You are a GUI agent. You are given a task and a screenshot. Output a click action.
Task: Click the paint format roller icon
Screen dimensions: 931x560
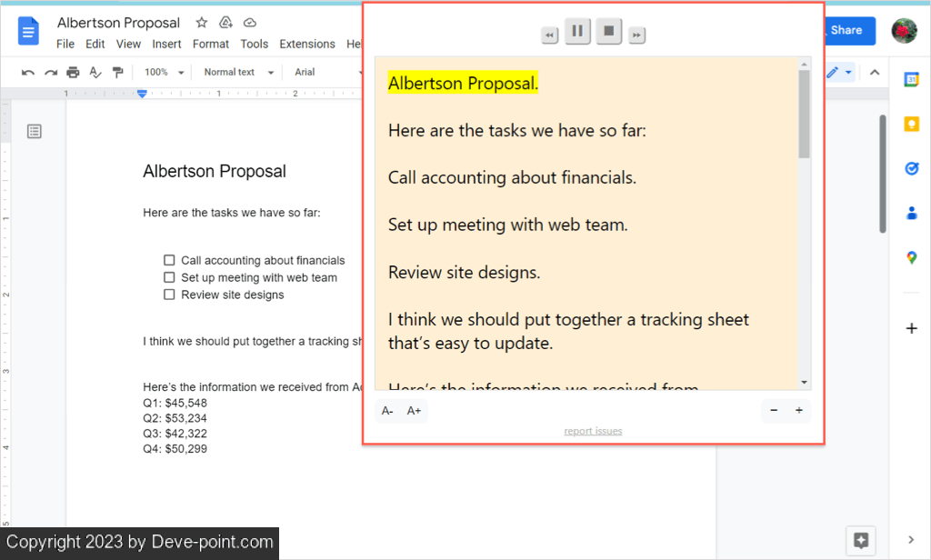(x=117, y=73)
